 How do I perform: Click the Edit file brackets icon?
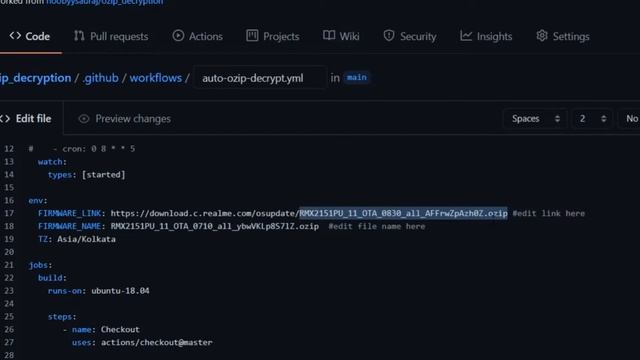click(x=5, y=119)
